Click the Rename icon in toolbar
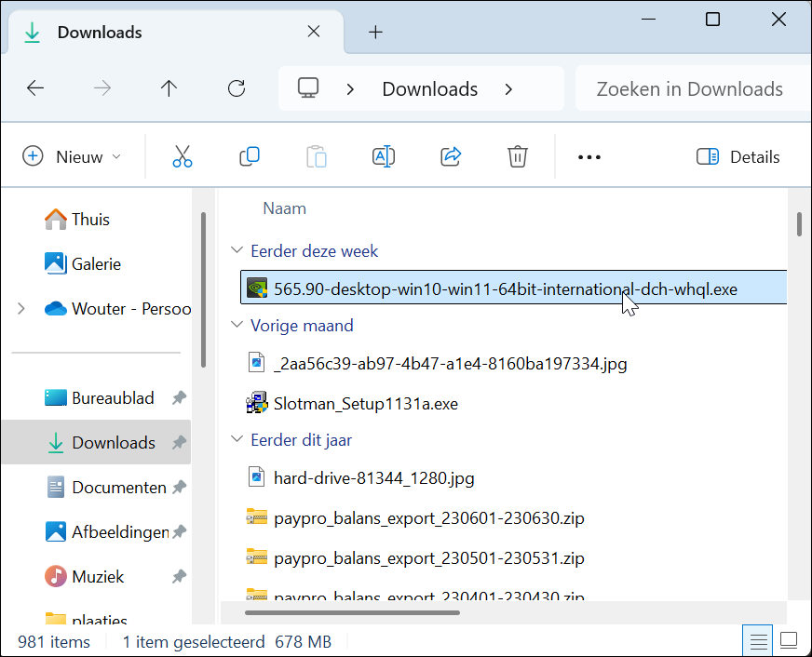 click(x=384, y=156)
